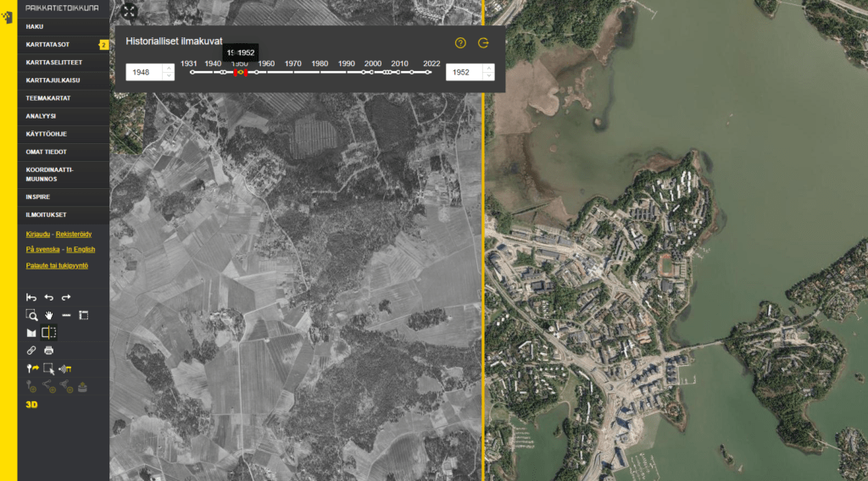Open help for historical aerial images
The height and width of the screenshot is (481, 868).
tap(460, 43)
